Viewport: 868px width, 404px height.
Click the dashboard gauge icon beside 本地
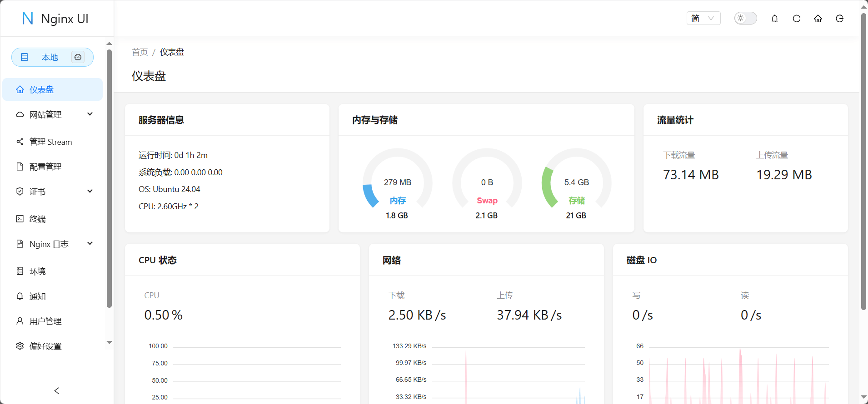[78, 57]
